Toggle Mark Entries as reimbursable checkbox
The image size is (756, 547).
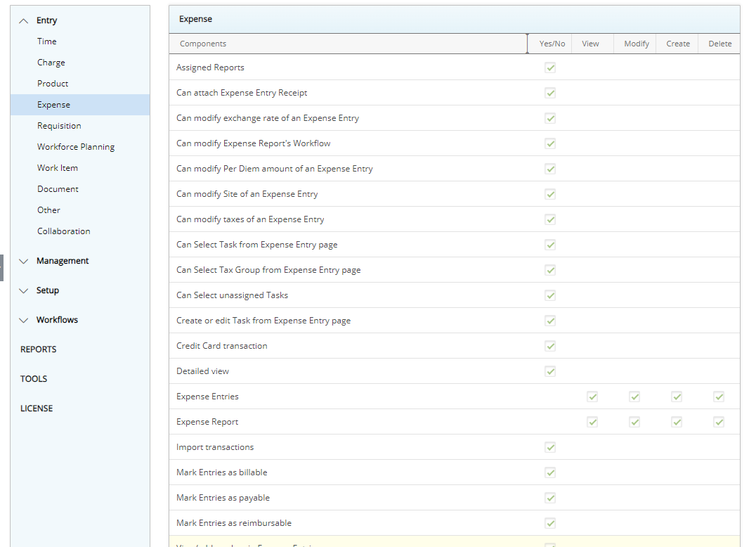pos(550,523)
